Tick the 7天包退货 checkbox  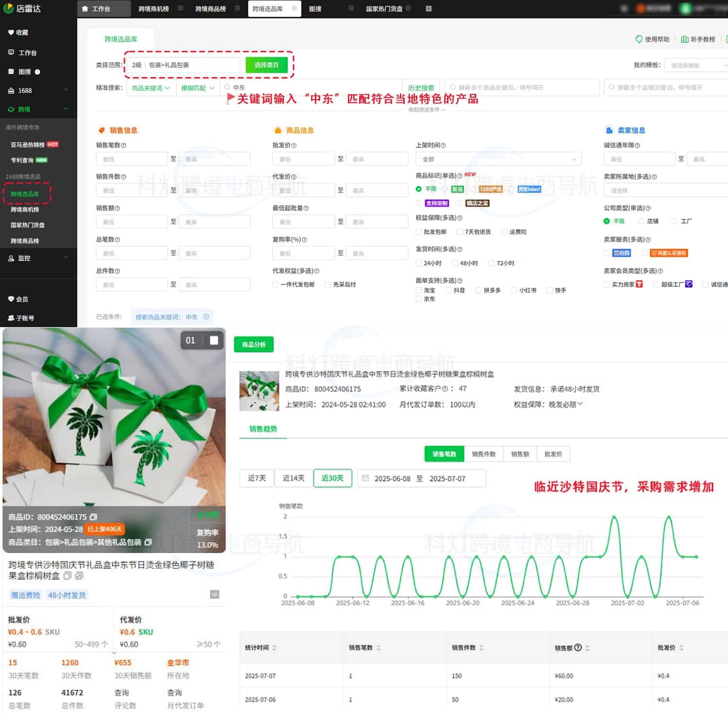pyautogui.click(x=459, y=232)
